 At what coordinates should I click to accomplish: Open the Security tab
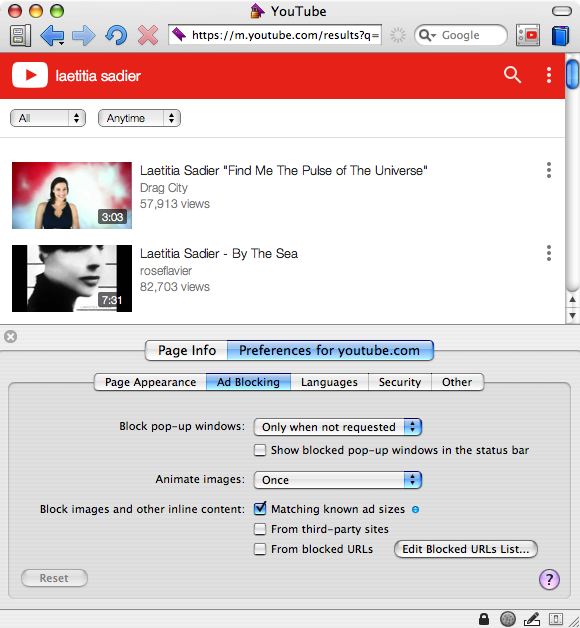(400, 382)
